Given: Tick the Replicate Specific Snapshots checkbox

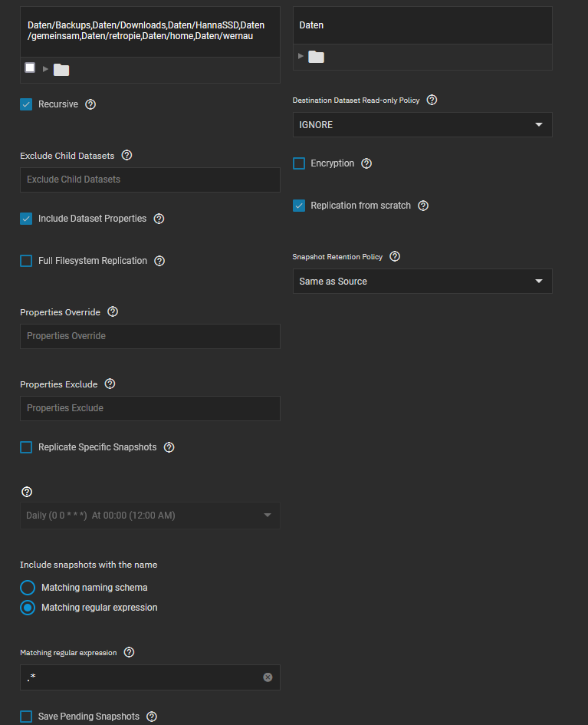Looking at the screenshot, I should (26, 447).
